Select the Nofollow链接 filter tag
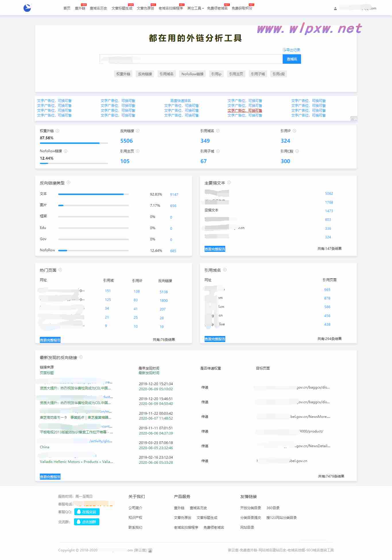 (x=193, y=74)
